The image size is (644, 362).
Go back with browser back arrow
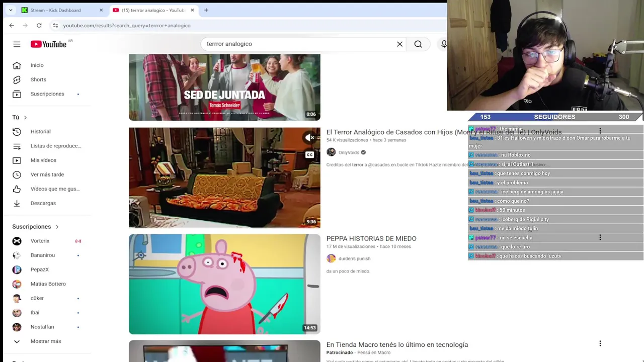pos(12,25)
